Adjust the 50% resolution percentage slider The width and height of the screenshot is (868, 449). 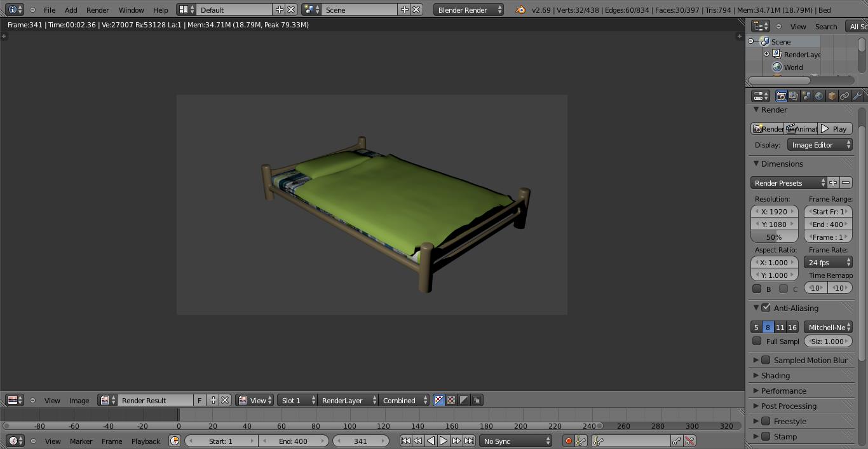(774, 237)
